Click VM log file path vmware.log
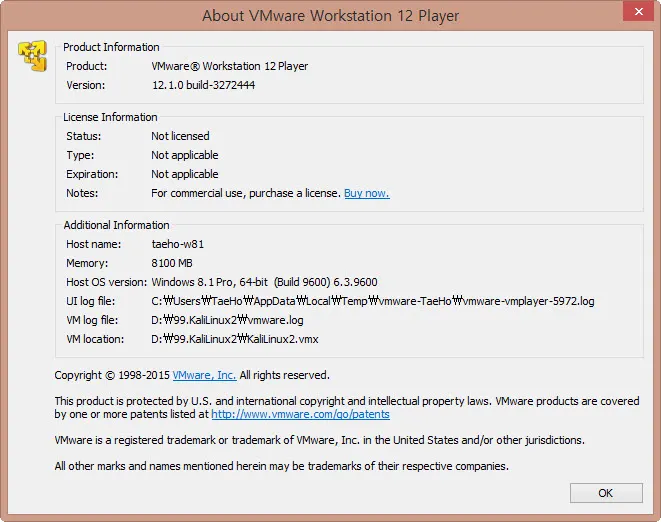661x522 pixels. tap(227, 320)
